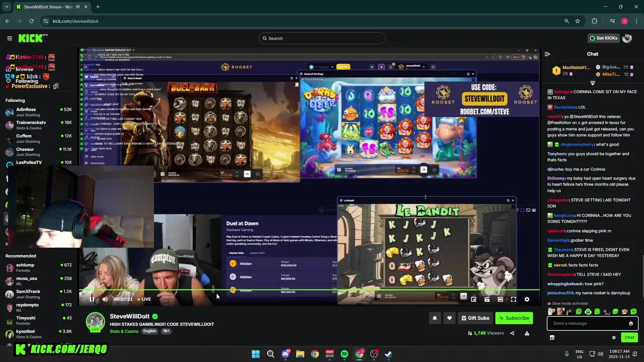This screenshot has width=644, height=362.
Task: Open SamXFrank recommended channel
Action: (39, 294)
